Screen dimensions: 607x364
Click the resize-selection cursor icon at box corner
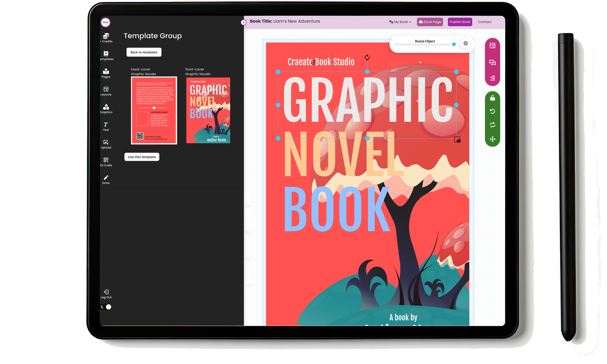pyautogui.click(x=457, y=140)
